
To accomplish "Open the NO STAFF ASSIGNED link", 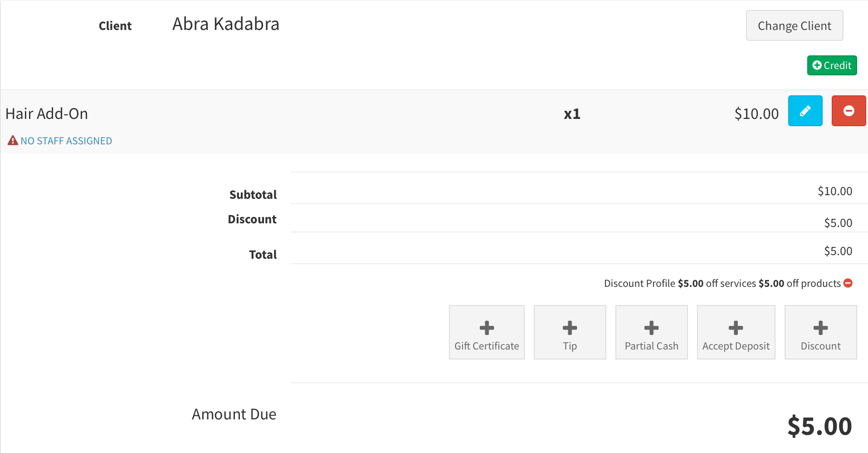I will (66, 141).
